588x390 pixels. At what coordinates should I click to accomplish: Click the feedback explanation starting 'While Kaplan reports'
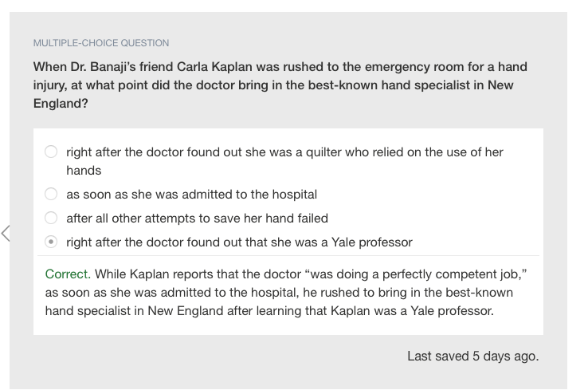[x=286, y=293]
